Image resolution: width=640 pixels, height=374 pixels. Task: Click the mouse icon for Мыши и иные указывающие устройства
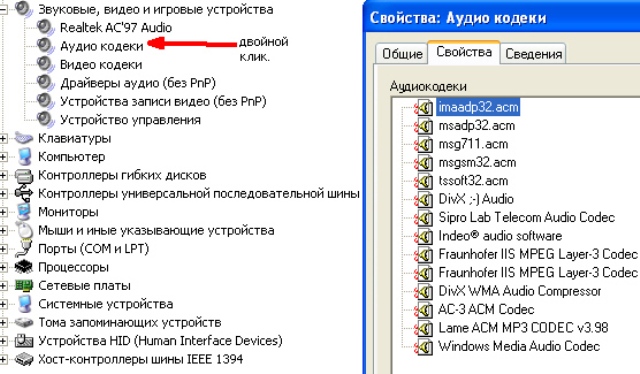(24, 230)
